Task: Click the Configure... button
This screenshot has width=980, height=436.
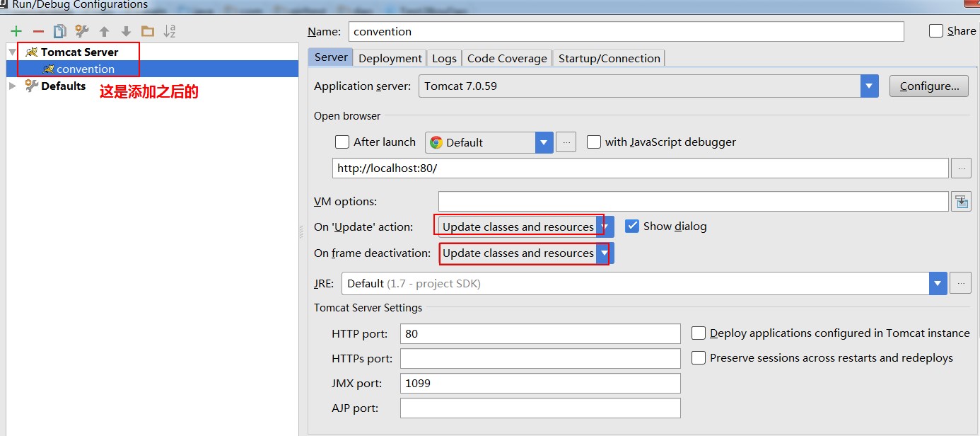Action: [929, 86]
